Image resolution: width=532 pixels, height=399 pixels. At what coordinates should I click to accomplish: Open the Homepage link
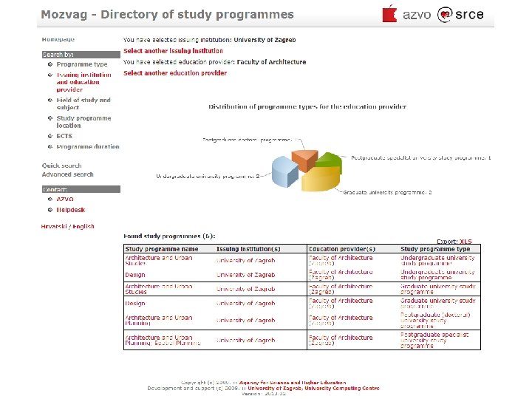[x=58, y=39]
